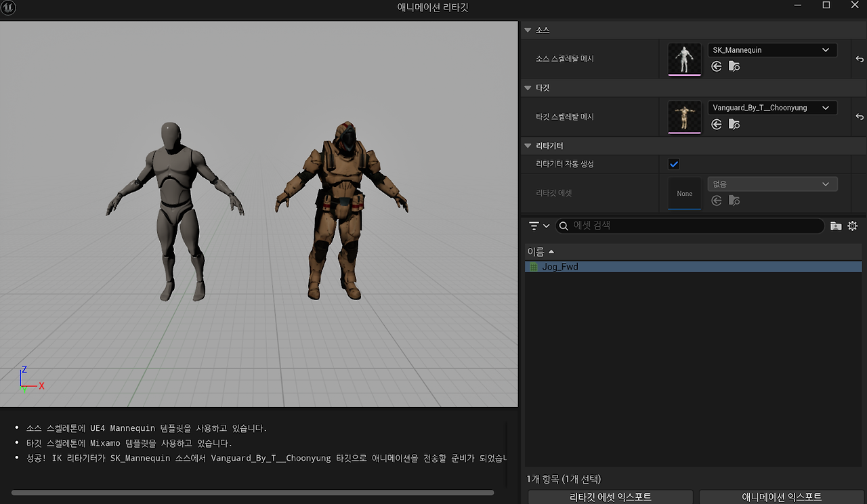The image size is (867, 504).
Task: Click the source mesh thumbnail preview
Action: (685, 60)
